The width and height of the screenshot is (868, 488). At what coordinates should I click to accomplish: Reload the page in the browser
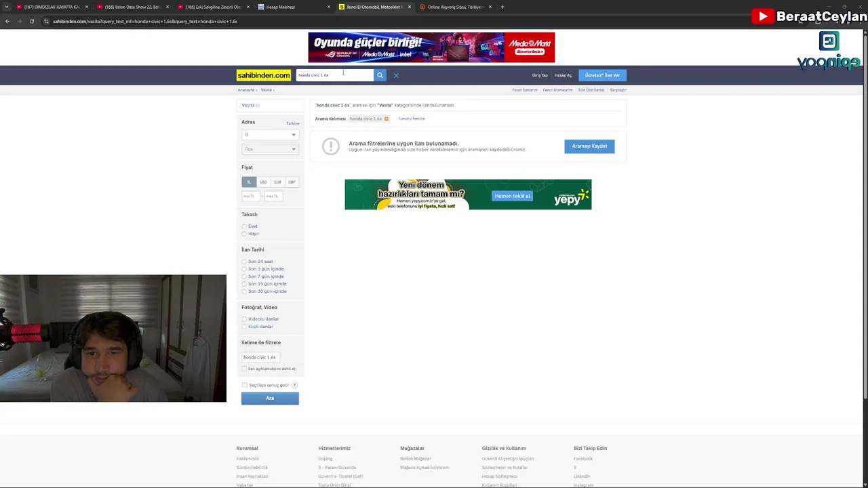pyautogui.click(x=32, y=21)
